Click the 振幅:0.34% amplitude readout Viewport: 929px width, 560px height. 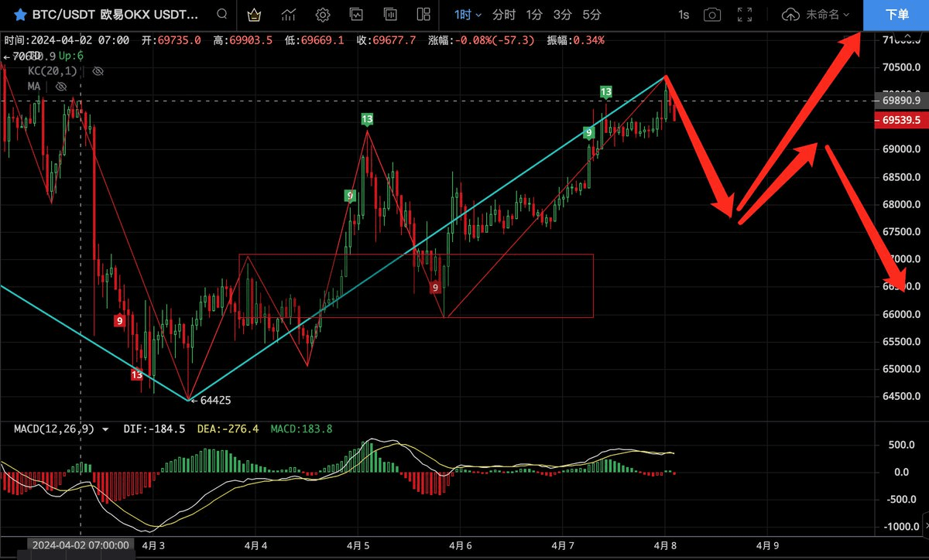[576, 40]
